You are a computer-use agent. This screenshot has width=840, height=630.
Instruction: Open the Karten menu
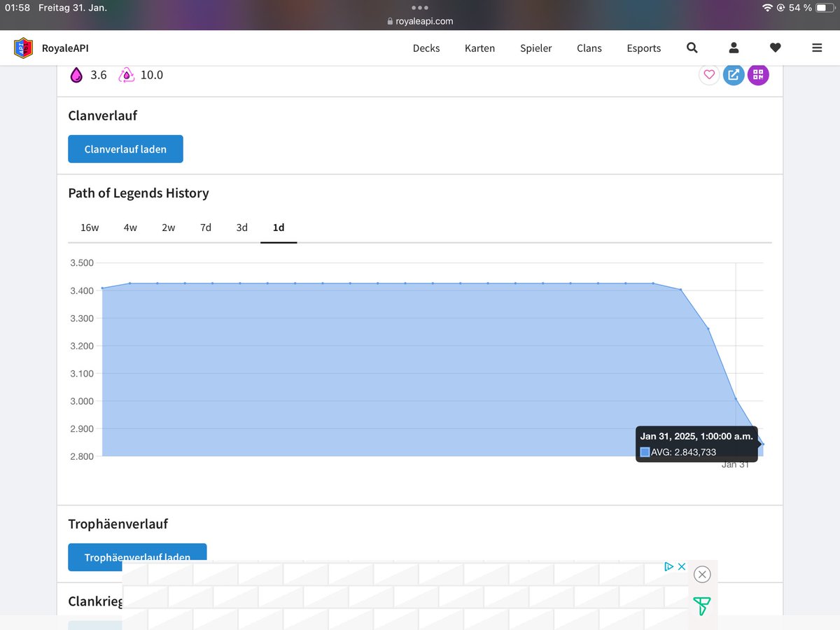coord(479,48)
